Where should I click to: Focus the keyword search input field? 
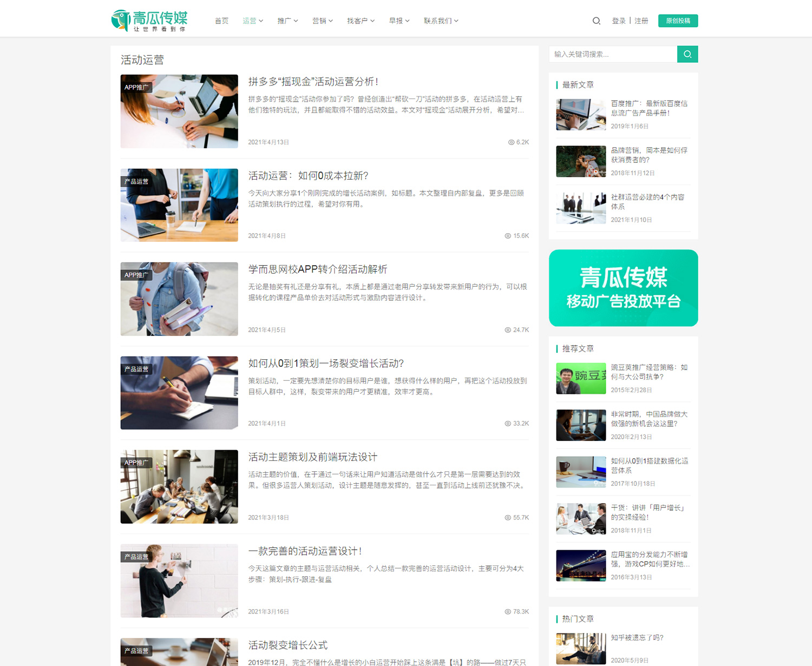pos(613,54)
